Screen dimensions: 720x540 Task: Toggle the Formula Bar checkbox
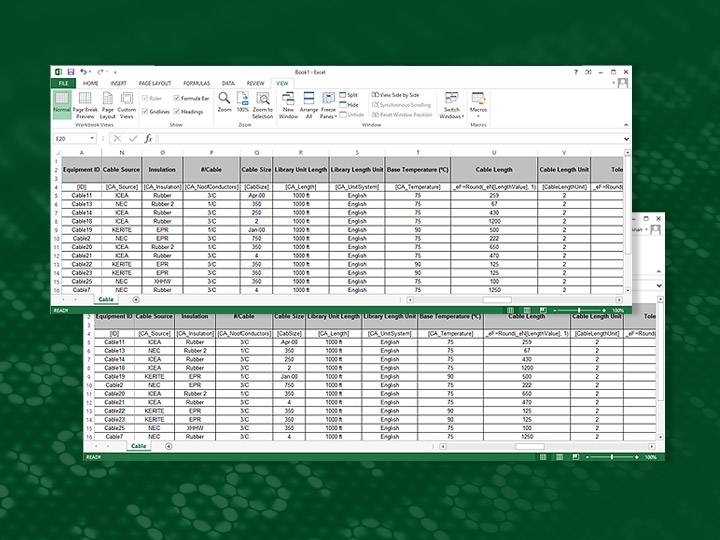point(177,99)
